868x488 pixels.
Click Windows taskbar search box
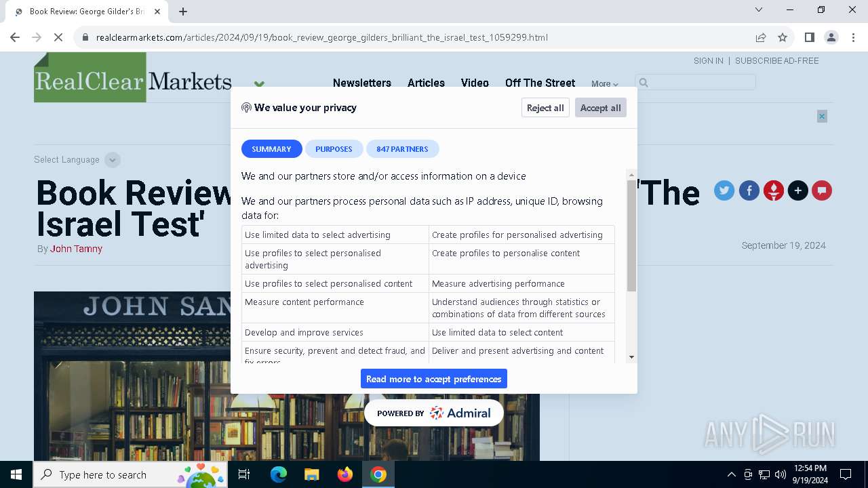(x=130, y=474)
